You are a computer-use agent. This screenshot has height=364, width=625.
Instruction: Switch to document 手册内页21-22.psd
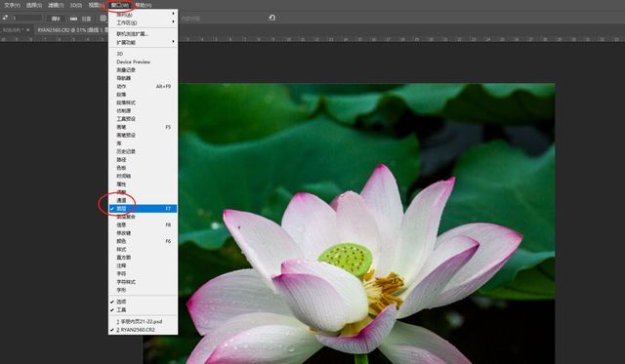144,321
